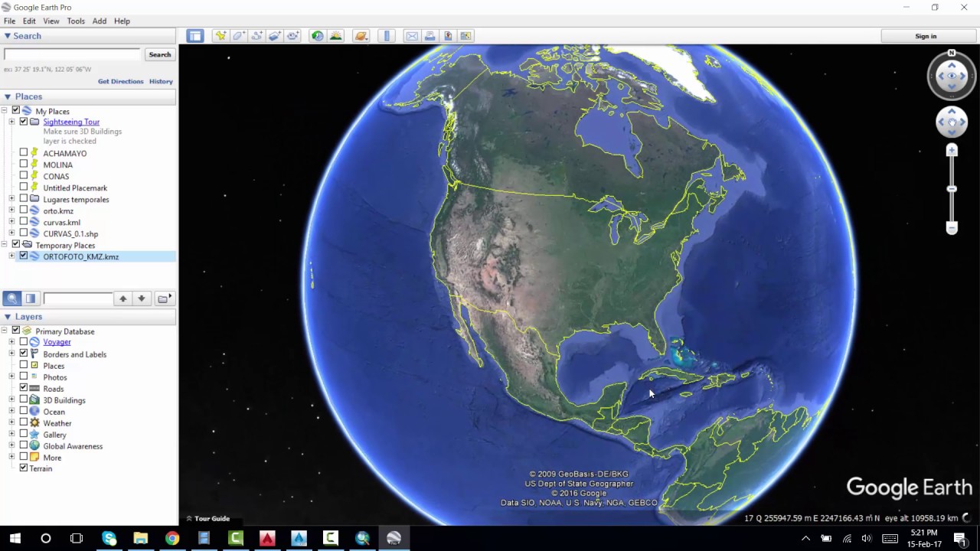
Task: Expand the Lugares temporales folder
Action: [11, 200]
